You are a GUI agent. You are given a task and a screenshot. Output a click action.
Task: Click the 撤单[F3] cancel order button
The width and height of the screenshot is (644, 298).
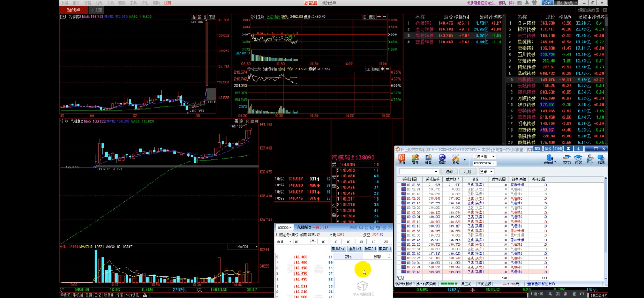(x=339, y=248)
